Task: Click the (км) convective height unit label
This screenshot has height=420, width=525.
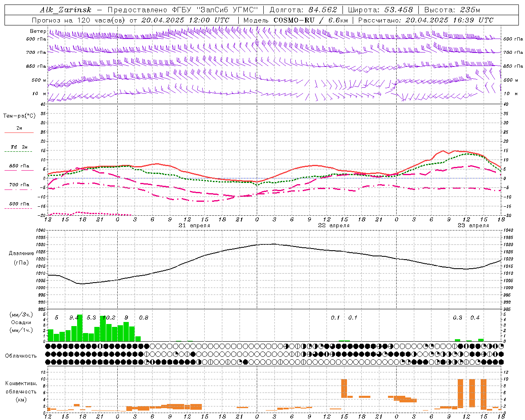Action: coord(21,399)
